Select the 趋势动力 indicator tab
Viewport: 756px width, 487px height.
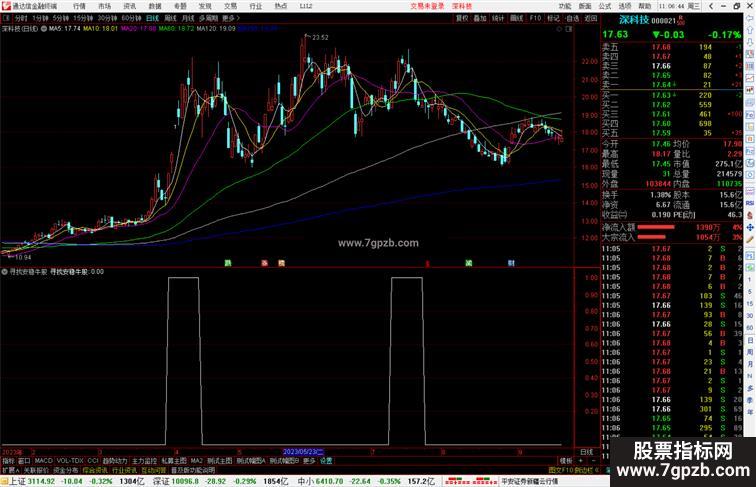point(115,461)
